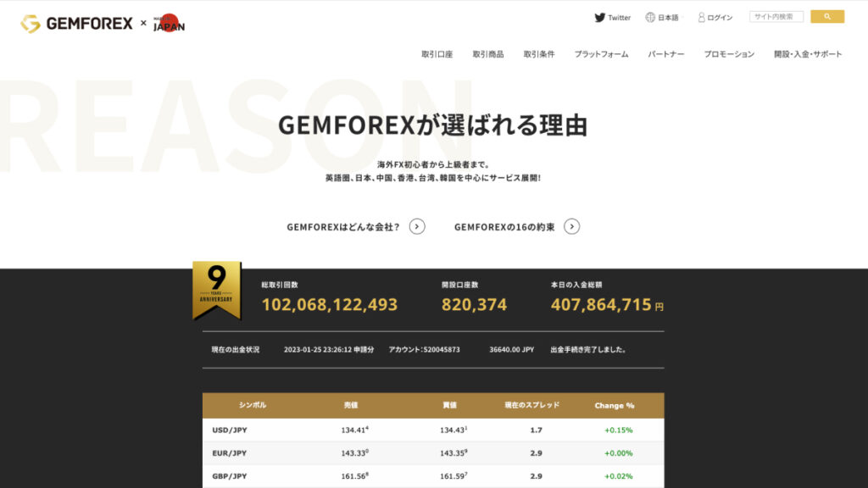This screenshot has width=868, height=488.
Task: Click the yellow search magnifier button
Action: pos(827,17)
